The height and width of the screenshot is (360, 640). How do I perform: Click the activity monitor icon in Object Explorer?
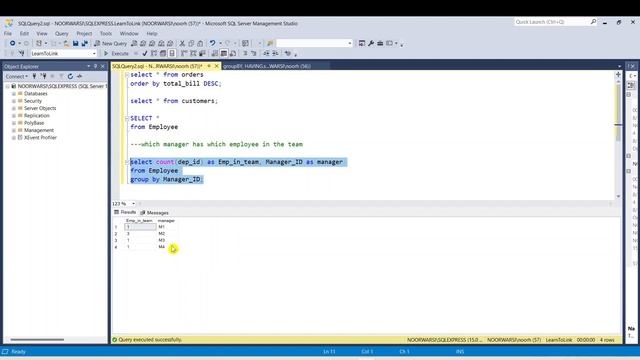coord(80,76)
